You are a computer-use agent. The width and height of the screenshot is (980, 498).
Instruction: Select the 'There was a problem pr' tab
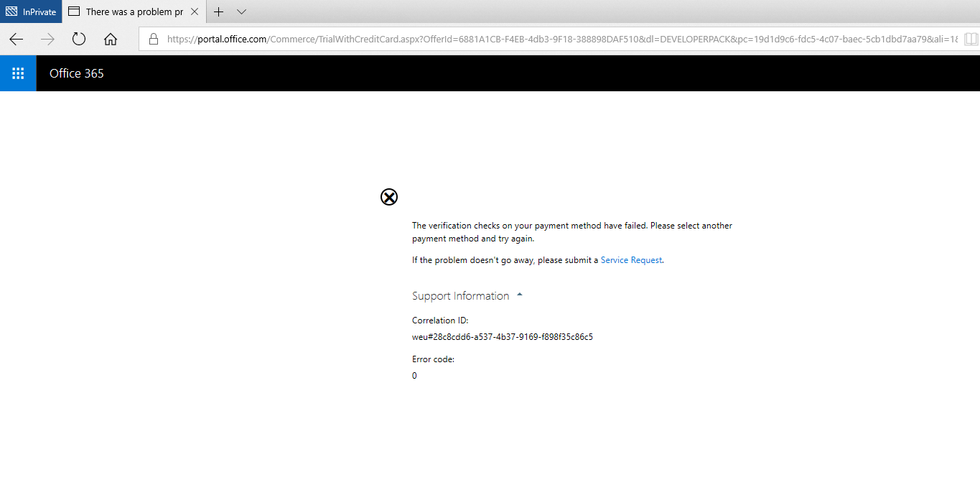(x=134, y=11)
